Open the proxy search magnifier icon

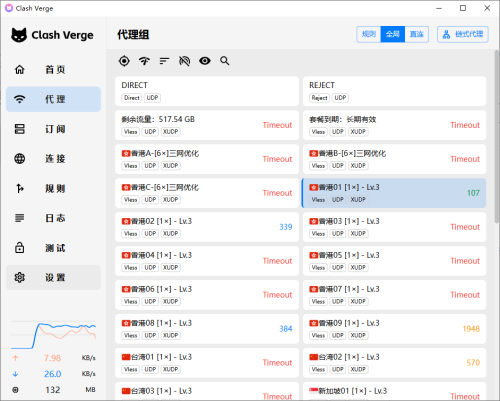click(225, 61)
